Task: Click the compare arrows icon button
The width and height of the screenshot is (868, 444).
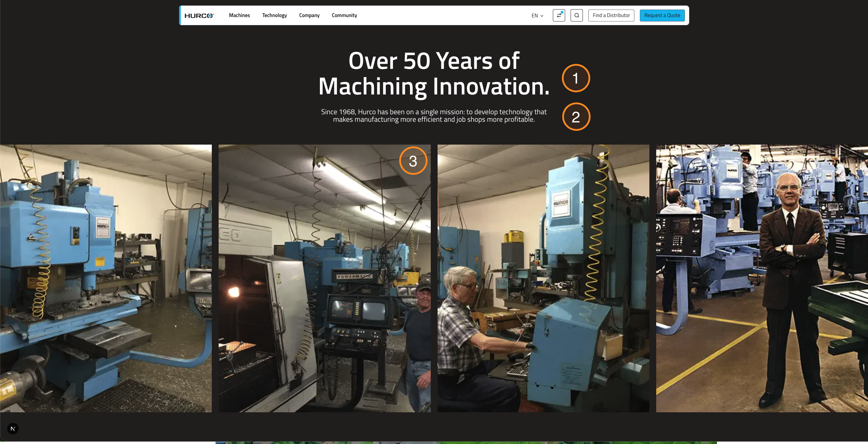Action: click(x=559, y=15)
